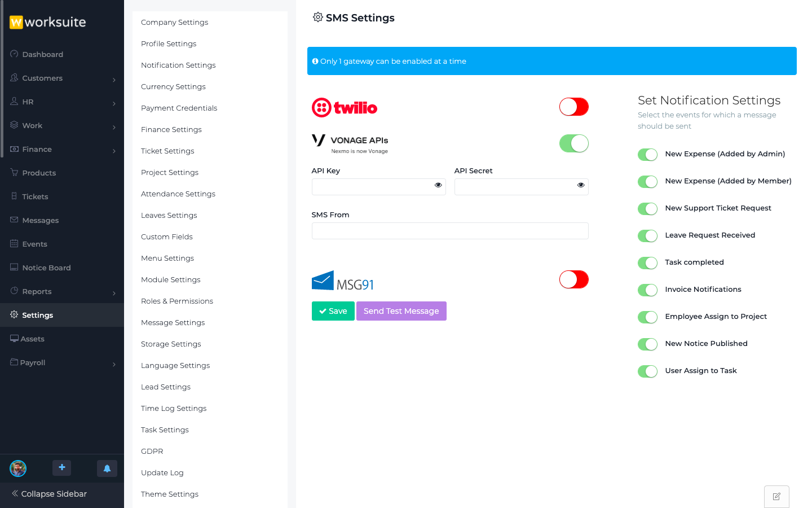Image resolution: width=812 pixels, height=508 pixels.
Task: Go to Roles & Permissions settings
Action: coord(177,301)
